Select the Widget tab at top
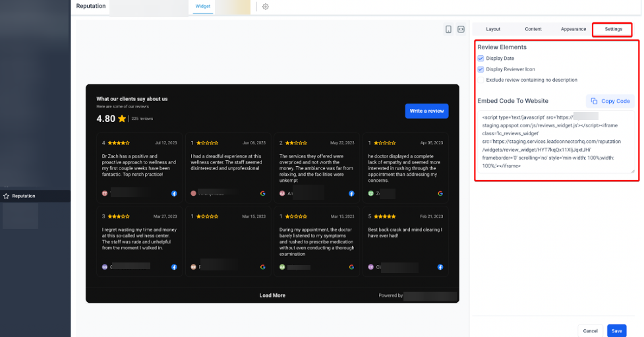This screenshot has height=337, width=644. (x=203, y=7)
